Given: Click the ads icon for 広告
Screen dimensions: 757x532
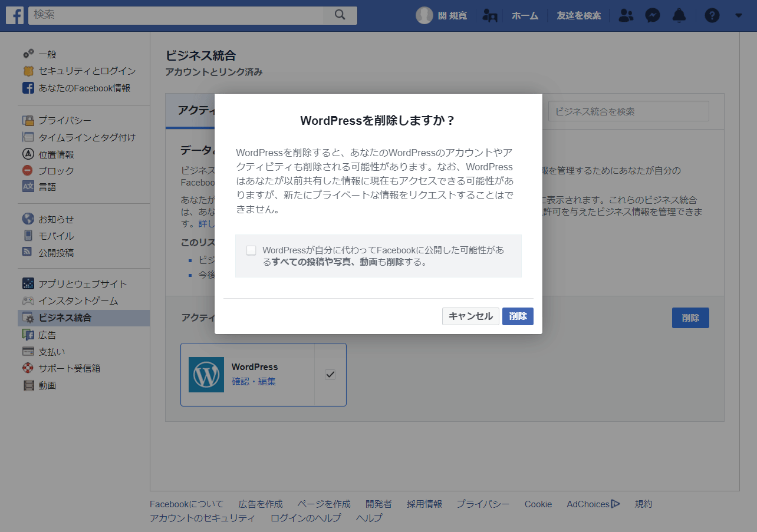Looking at the screenshot, I should pyautogui.click(x=28, y=335).
